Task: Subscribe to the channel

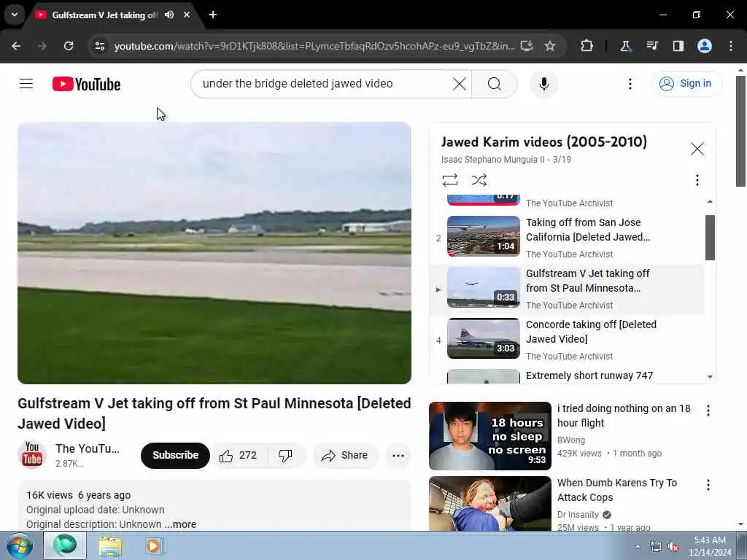Action: [x=175, y=455]
